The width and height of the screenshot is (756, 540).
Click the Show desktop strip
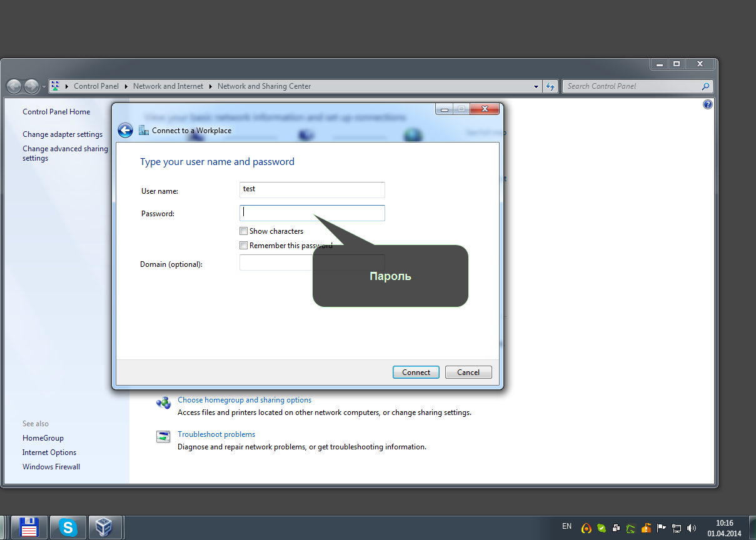coord(752,528)
